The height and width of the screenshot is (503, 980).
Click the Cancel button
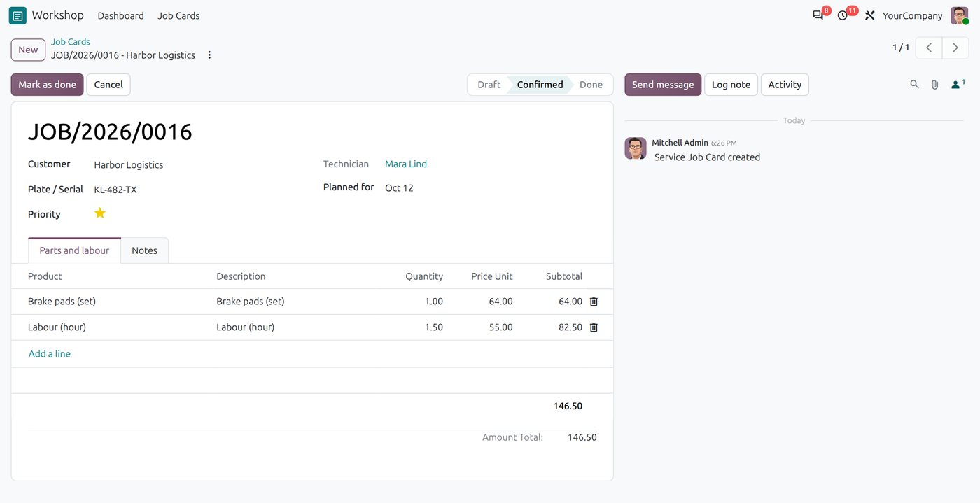108,85
